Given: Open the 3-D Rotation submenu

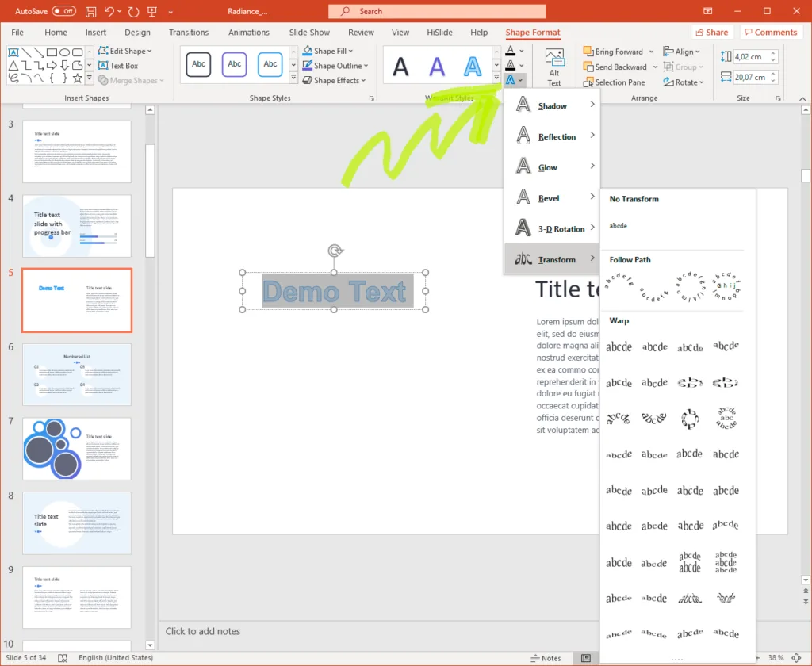Looking at the screenshot, I should pyautogui.click(x=552, y=228).
